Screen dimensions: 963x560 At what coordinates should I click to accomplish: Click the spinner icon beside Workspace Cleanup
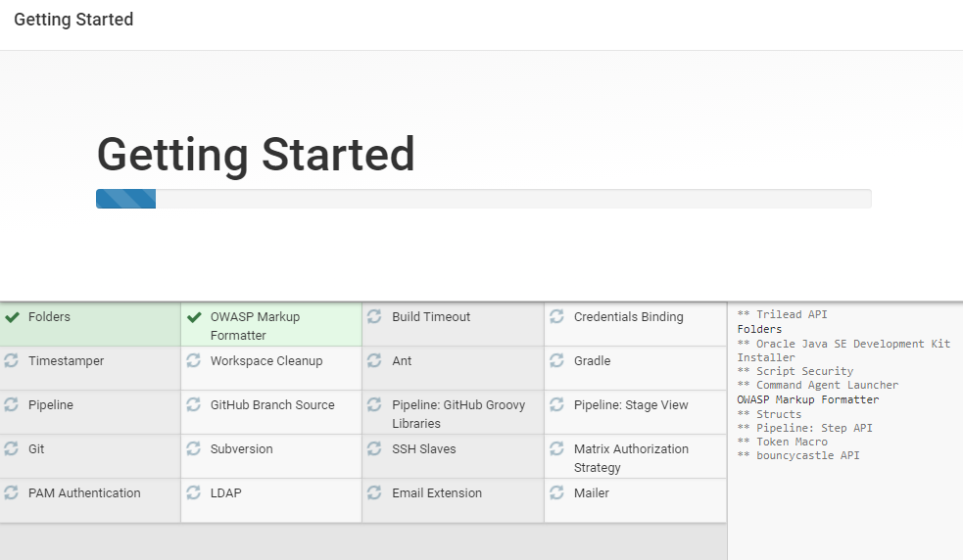pyautogui.click(x=193, y=360)
